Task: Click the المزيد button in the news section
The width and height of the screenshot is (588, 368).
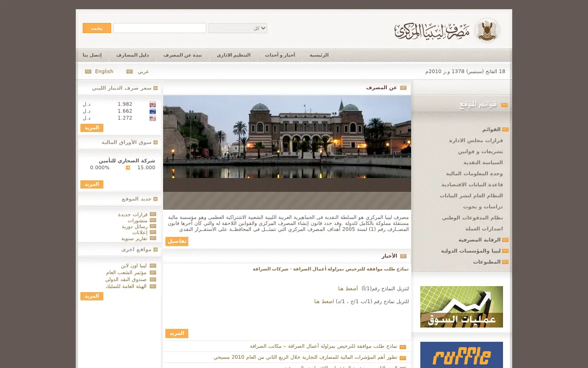Action: pyautogui.click(x=177, y=333)
